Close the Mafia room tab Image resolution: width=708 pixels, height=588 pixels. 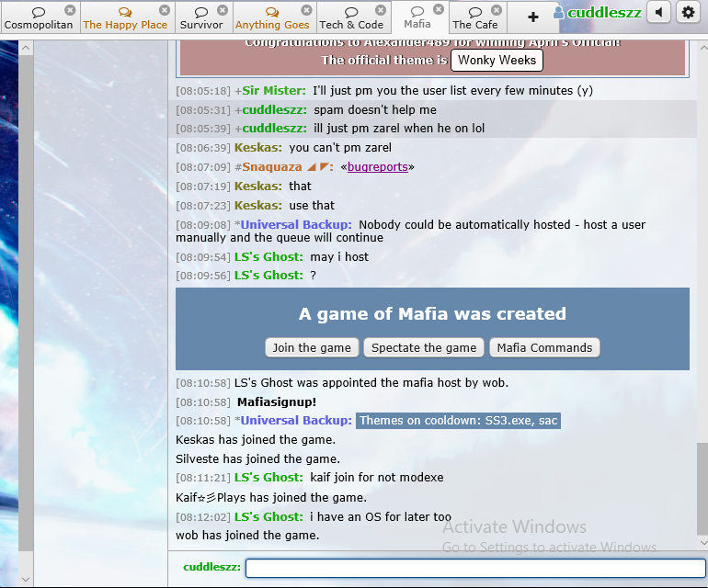pyautogui.click(x=439, y=9)
